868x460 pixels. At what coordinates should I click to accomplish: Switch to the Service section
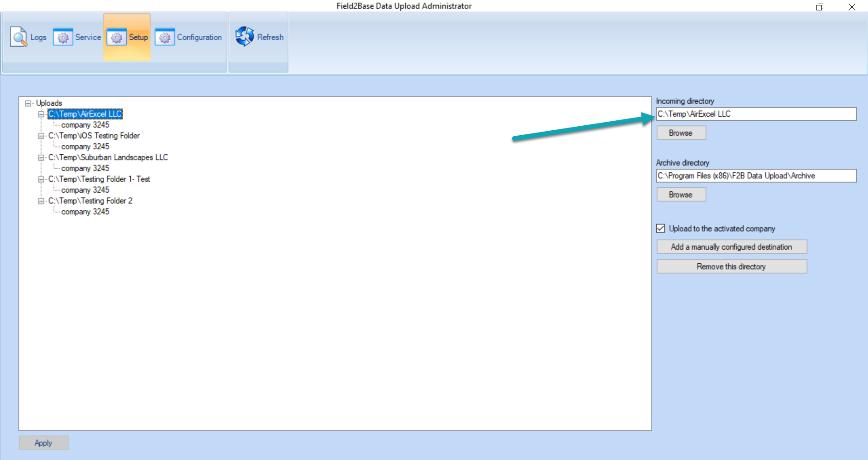coord(88,37)
